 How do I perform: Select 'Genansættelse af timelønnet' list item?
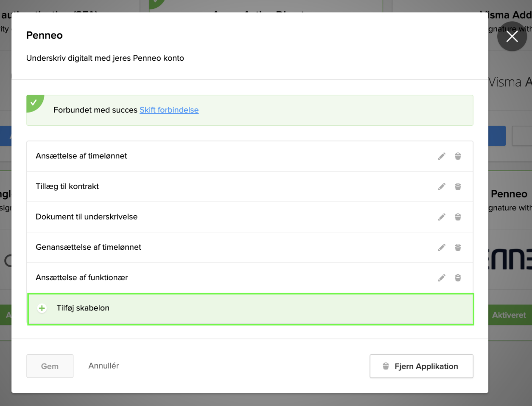88,247
